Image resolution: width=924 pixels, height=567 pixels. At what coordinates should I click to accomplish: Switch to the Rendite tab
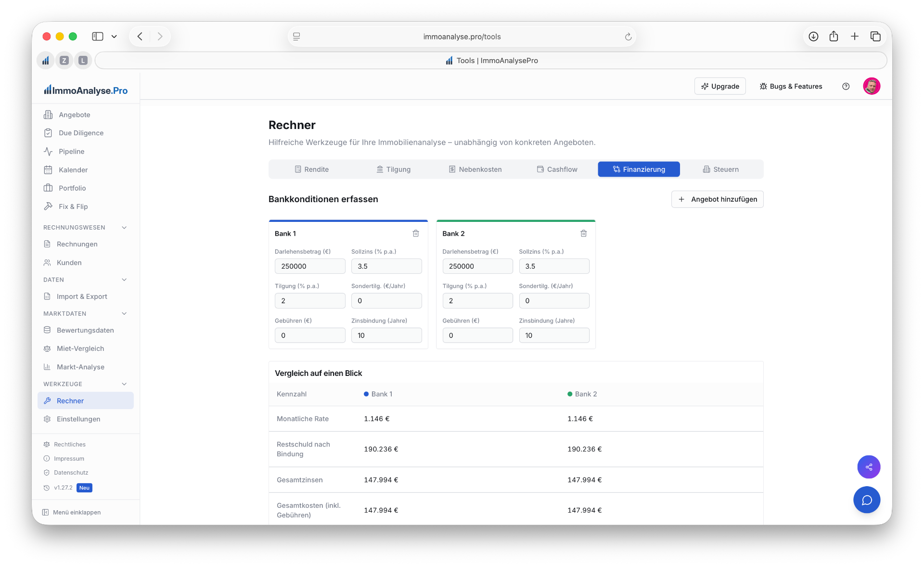tap(311, 169)
